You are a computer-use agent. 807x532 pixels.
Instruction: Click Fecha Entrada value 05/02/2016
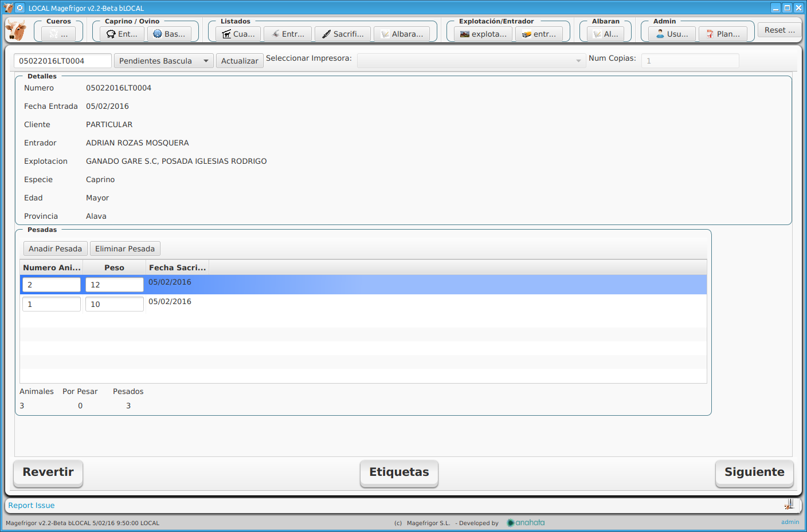(x=107, y=106)
